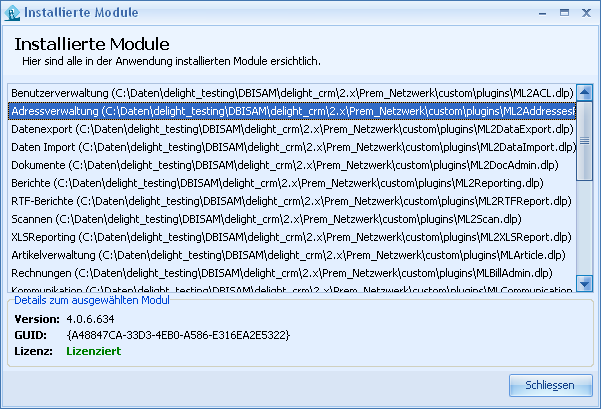Maximize the Installierte Module window

(x=564, y=13)
